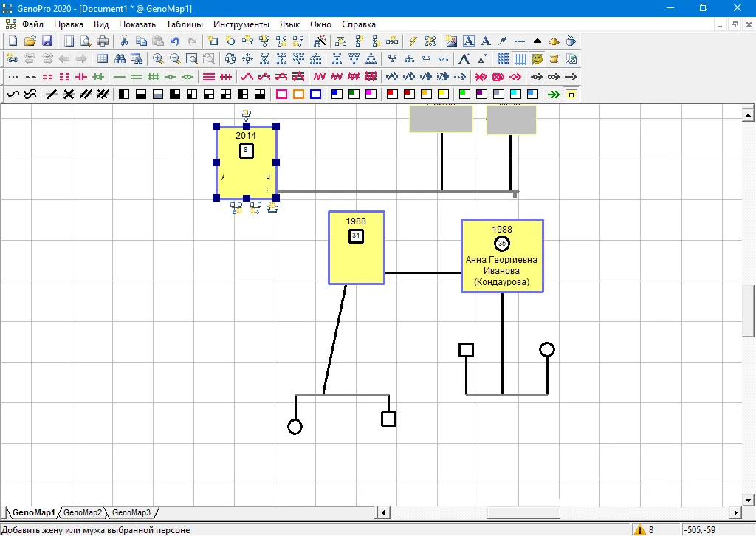Toggle the grid lines display button
756x536 pixels.
click(520, 59)
